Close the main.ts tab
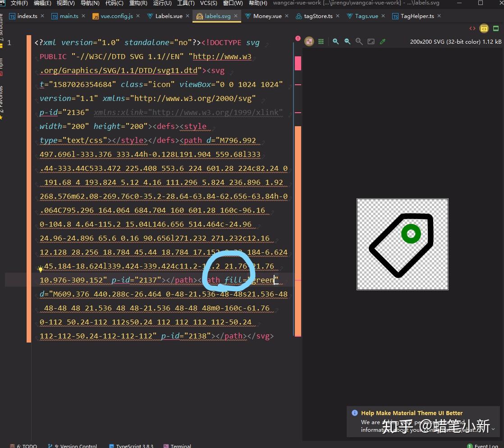 (83, 16)
